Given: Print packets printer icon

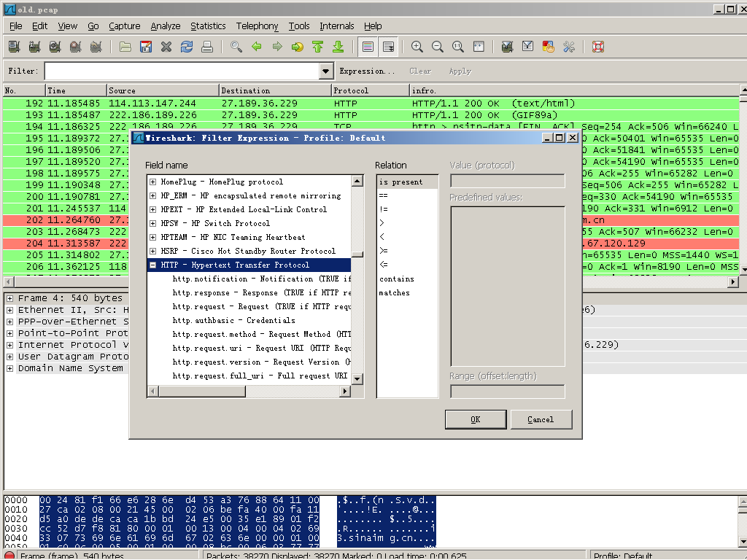Looking at the screenshot, I should pos(206,47).
